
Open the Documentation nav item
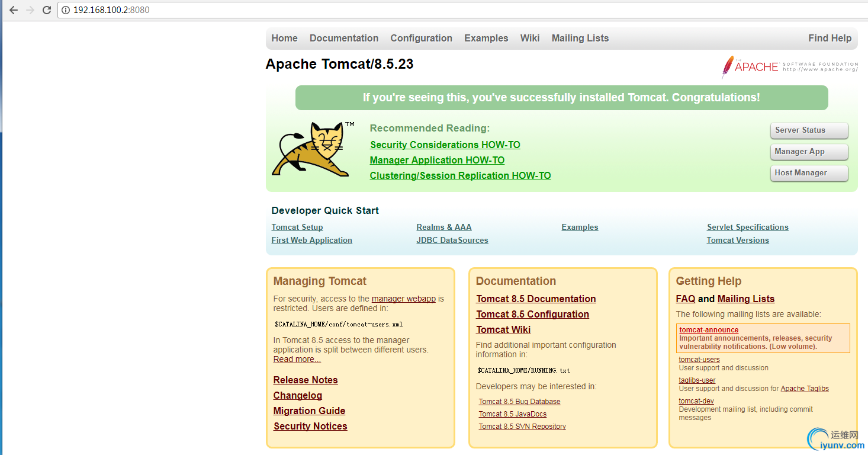(x=344, y=38)
